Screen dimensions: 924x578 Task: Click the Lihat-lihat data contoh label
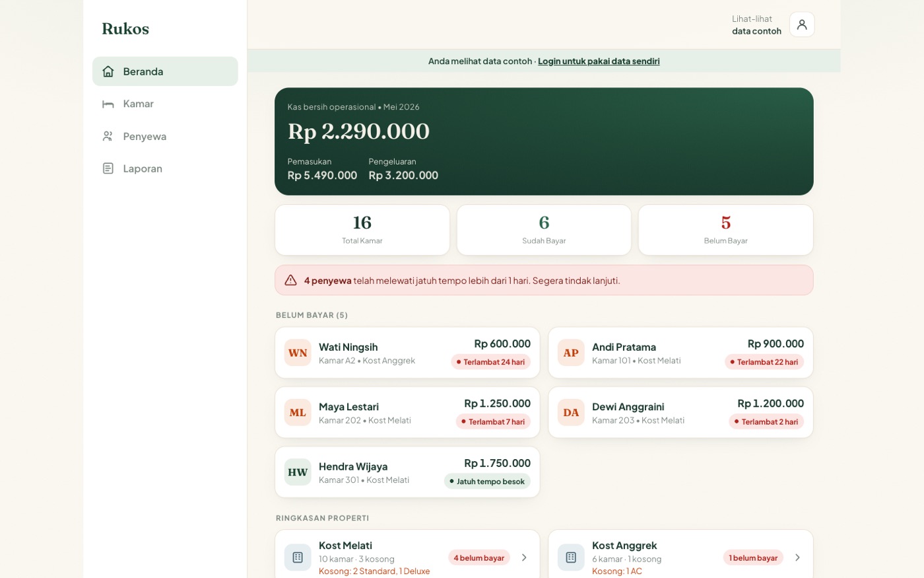click(756, 25)
